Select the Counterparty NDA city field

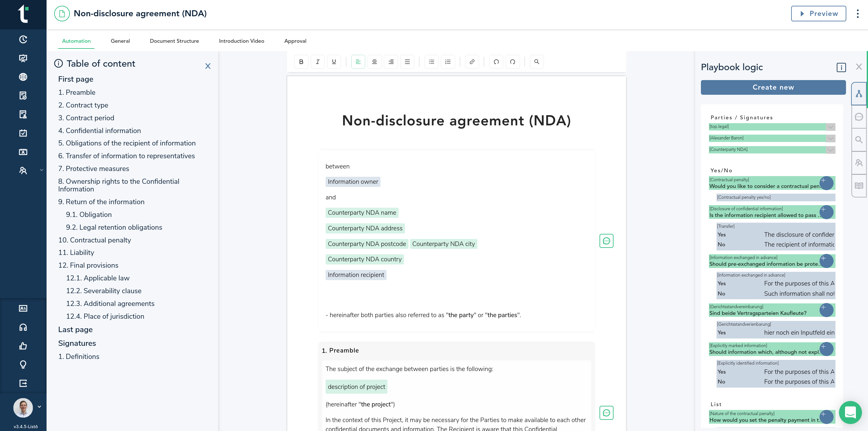(444, 244)
